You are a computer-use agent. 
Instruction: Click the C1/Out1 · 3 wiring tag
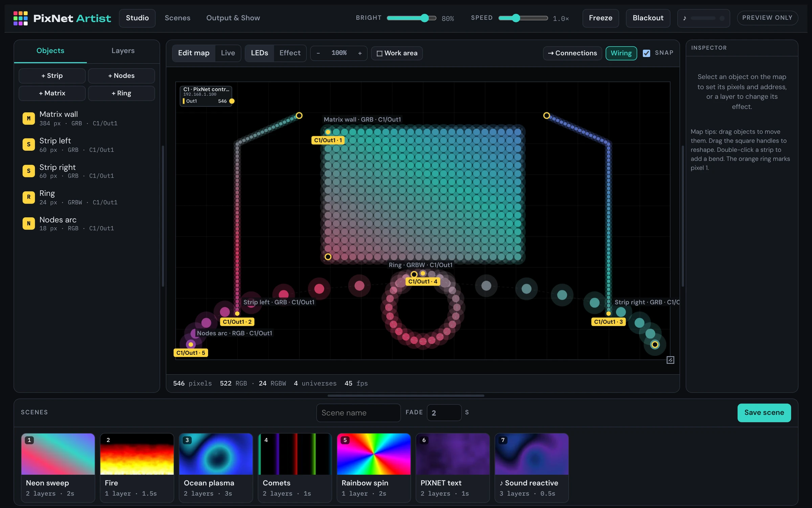coord(608,322)
